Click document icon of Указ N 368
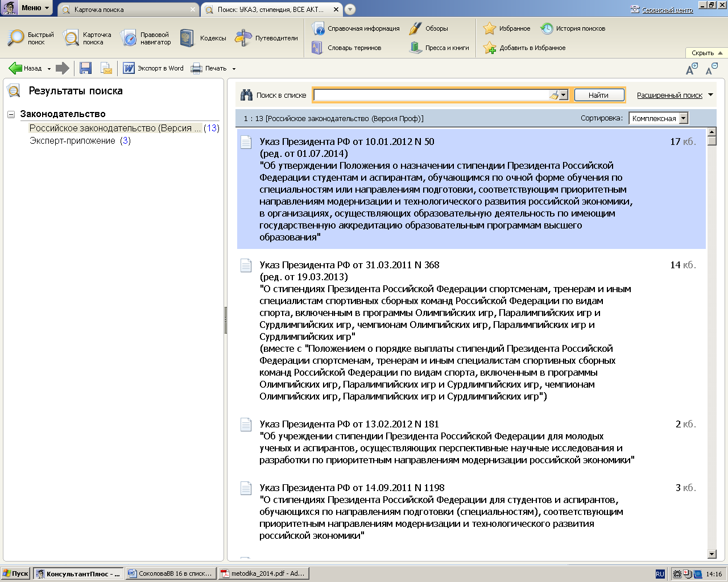Image resolution: width=728 pixels, height=582 pixels. click(246, 265)
